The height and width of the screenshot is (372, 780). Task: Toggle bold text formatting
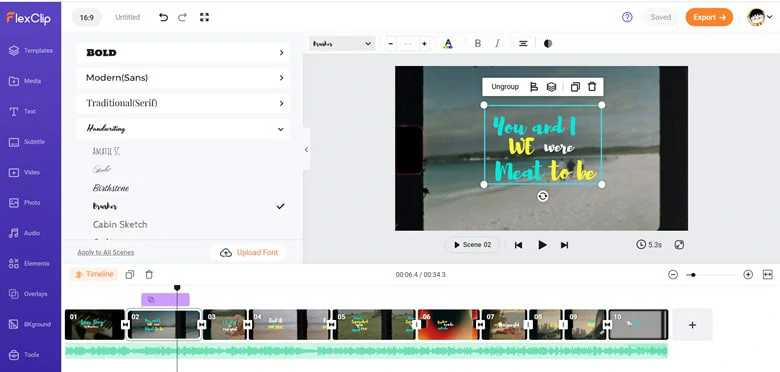coord(478,44)
